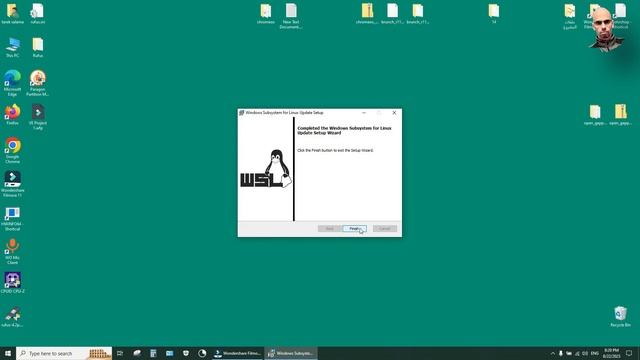Open the This PC desktop icon
The image size is (640, 360).
pyautogui.click(x=13, y=47)
